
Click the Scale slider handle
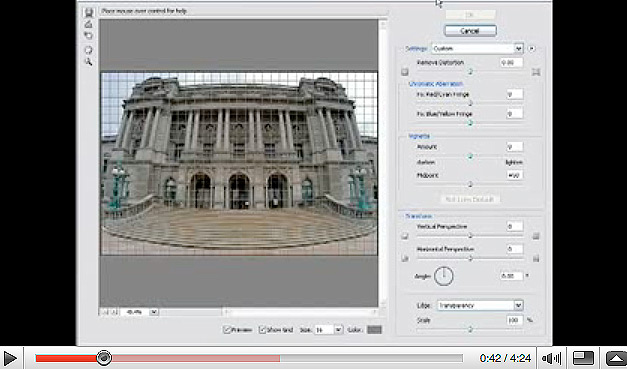pos(470,330)
